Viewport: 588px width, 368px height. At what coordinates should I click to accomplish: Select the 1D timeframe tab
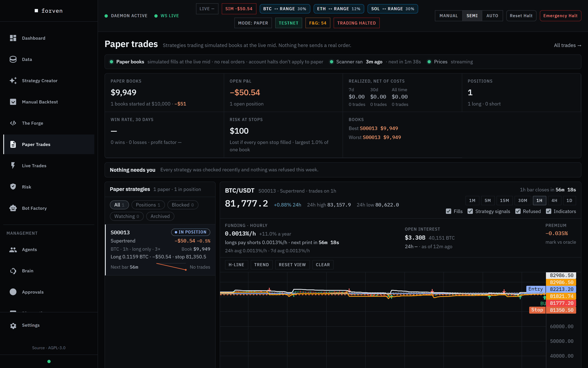[569, 201]
